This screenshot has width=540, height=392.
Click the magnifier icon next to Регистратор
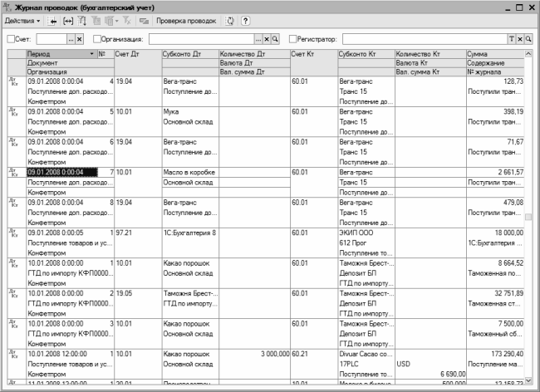[529, 39]
